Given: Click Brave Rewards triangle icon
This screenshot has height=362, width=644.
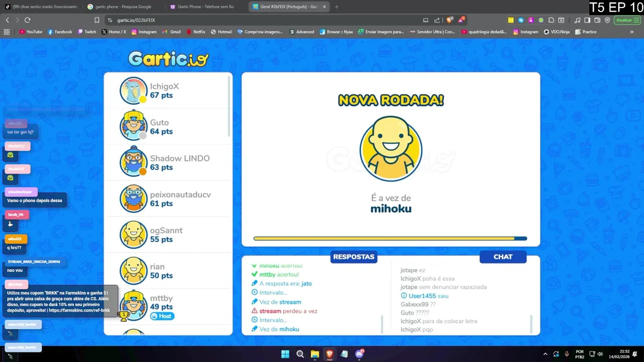Looking at the screenshot, I should click(x=461, y=20).
